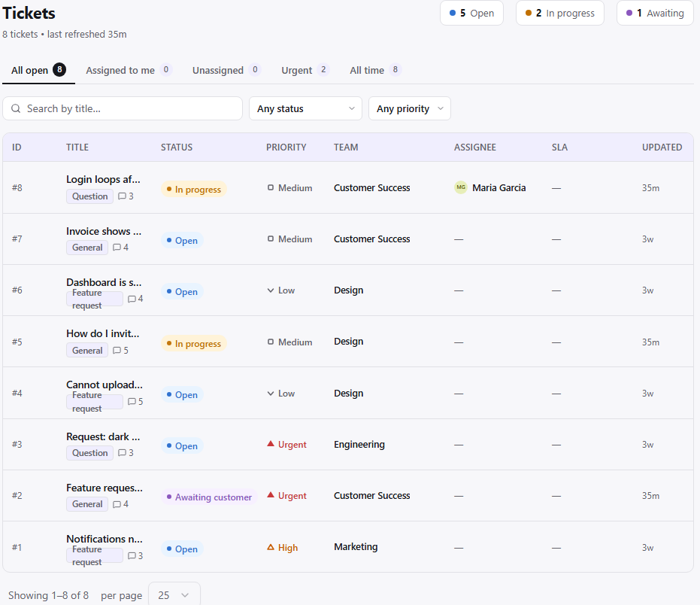Click the SLA column header

click(559, 147)
